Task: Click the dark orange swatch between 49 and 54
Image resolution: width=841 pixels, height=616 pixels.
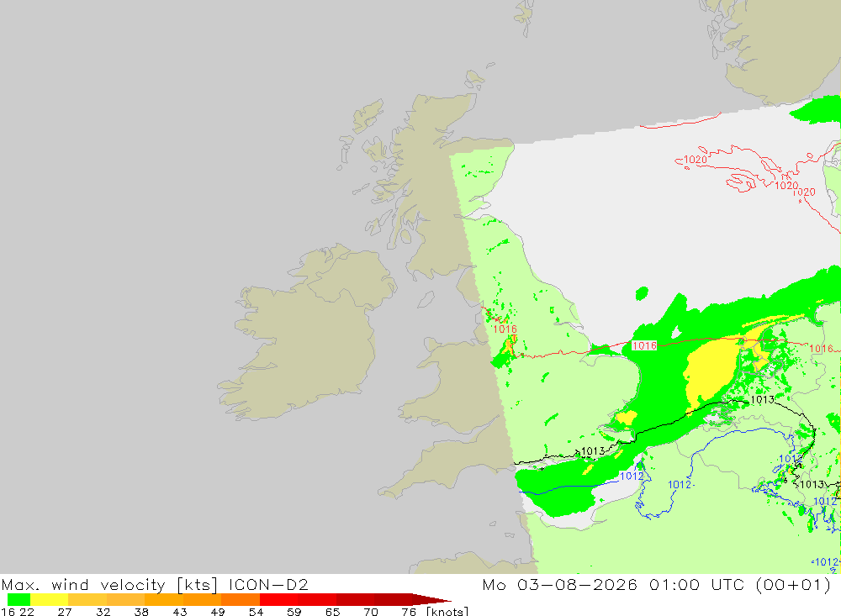Action: tap(241, 599)
